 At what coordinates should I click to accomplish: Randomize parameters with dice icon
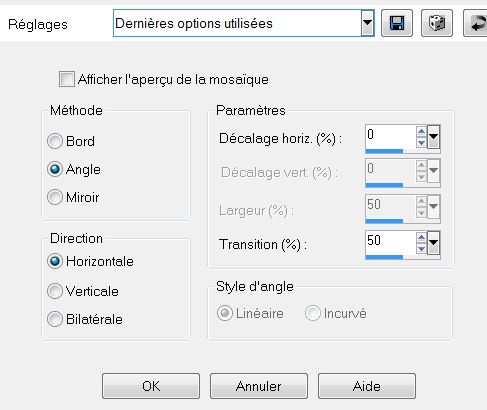437,23
